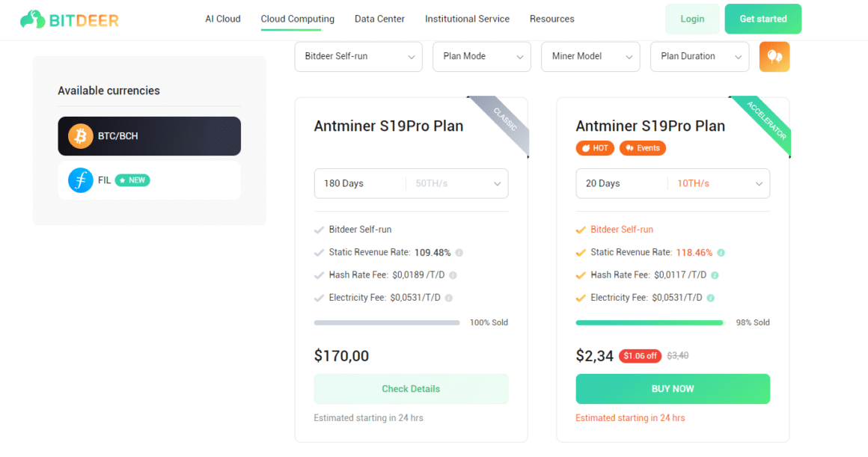The image size is (868, 457).
Task: Click the FIL currency coin icon
Action: (81, 180)
